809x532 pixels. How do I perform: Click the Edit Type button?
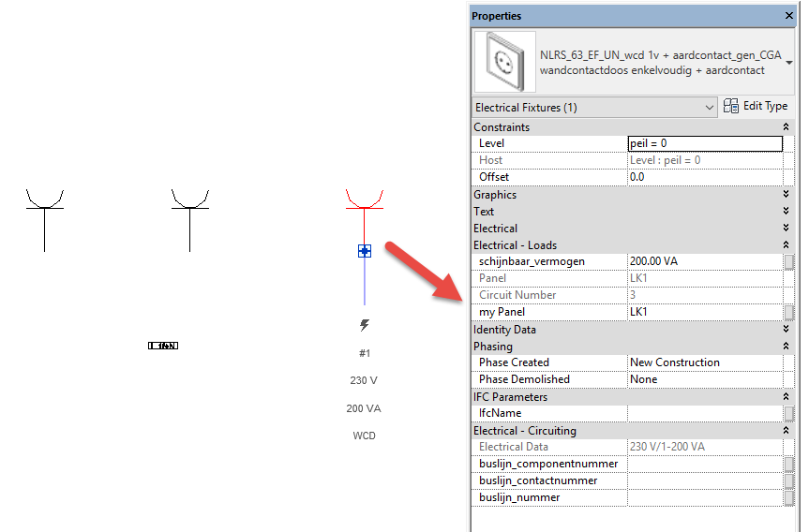click(x=756, y=106)
